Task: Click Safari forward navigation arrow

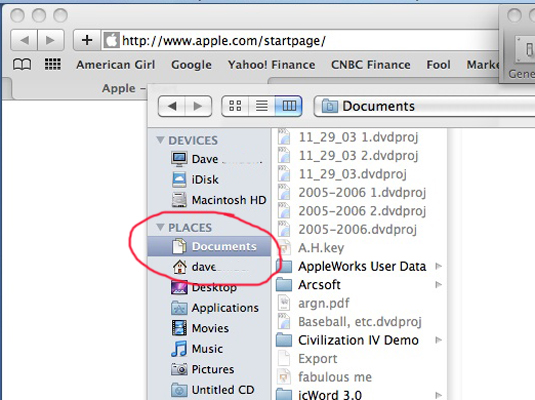Action: coord(50,40)
